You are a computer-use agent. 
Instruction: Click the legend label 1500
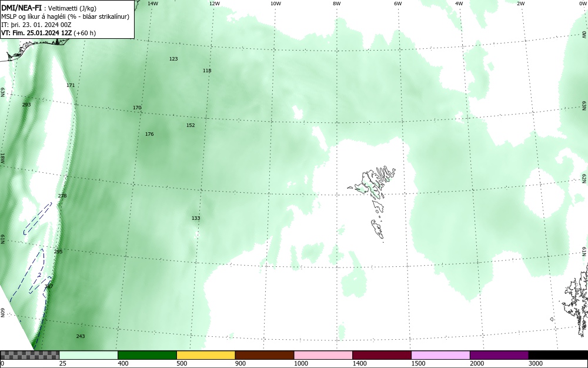click(x=418, y=363)
